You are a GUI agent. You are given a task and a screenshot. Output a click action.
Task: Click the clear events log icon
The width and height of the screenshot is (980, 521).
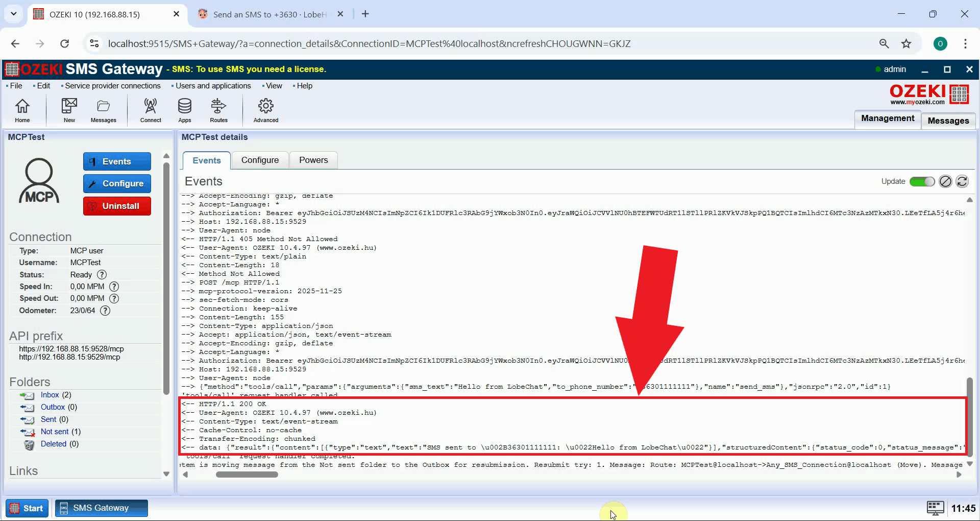[945, 181]
